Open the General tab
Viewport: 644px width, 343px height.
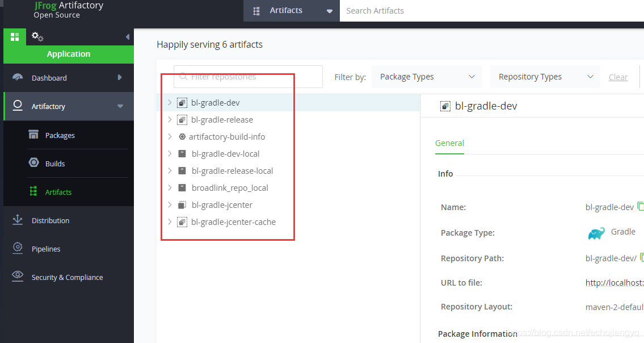449,143
